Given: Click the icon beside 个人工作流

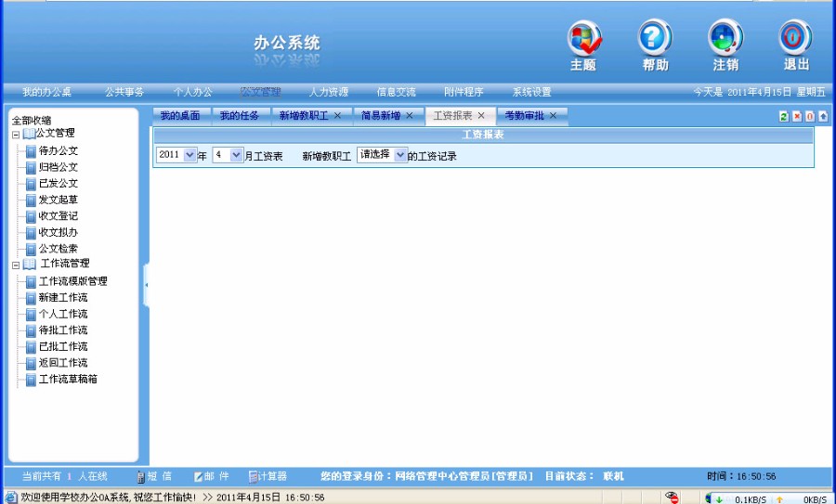Looking at the screenshot, I should 31,315.
